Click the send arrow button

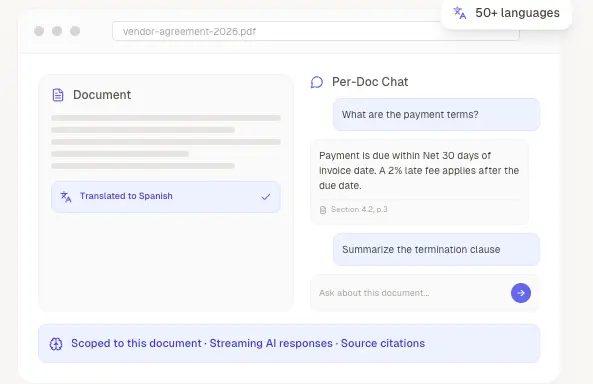point(521,293)
